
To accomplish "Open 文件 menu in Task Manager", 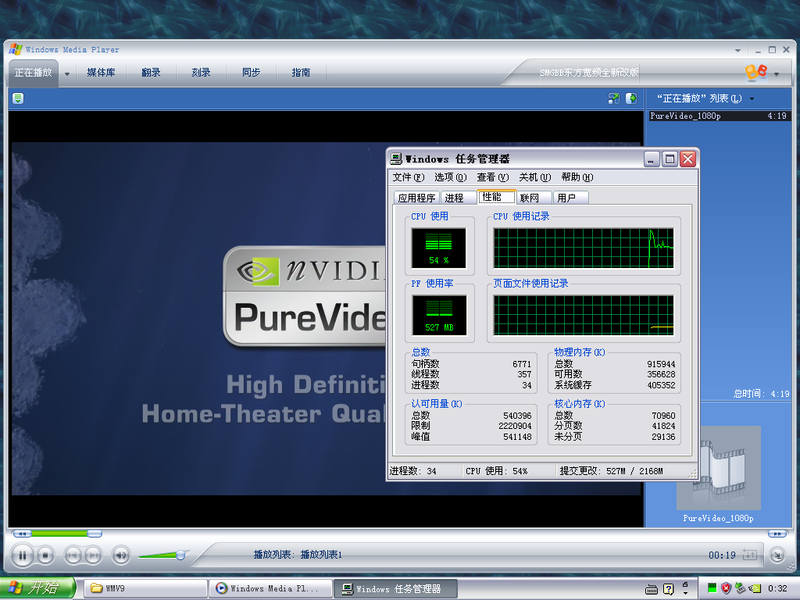I will point(408,177).
